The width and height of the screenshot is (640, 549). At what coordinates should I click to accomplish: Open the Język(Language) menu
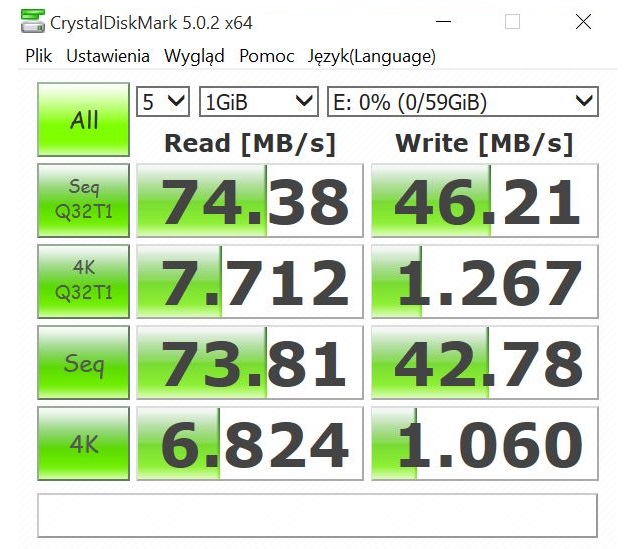tap(371, 56)
